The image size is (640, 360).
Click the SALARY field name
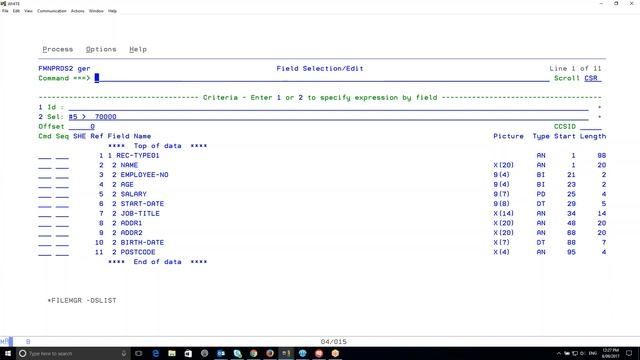(133, 194)
